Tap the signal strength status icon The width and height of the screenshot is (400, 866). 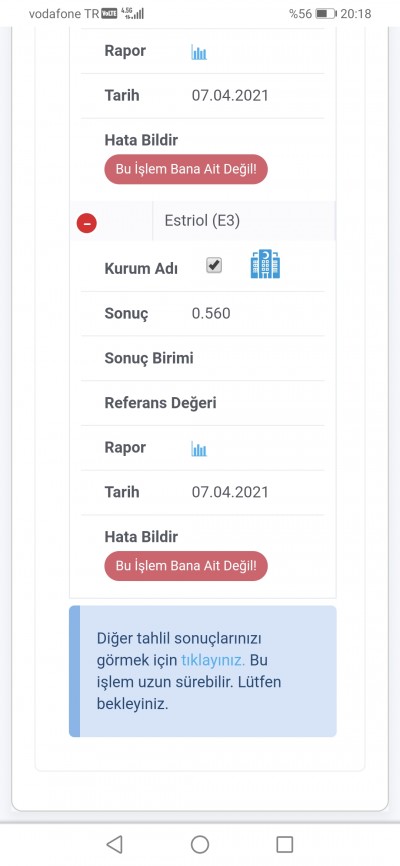click(x=133, y=14)
